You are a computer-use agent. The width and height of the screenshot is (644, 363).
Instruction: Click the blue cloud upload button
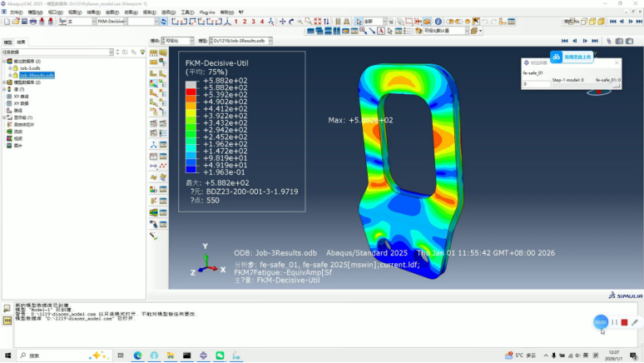(x=572, y=57)
